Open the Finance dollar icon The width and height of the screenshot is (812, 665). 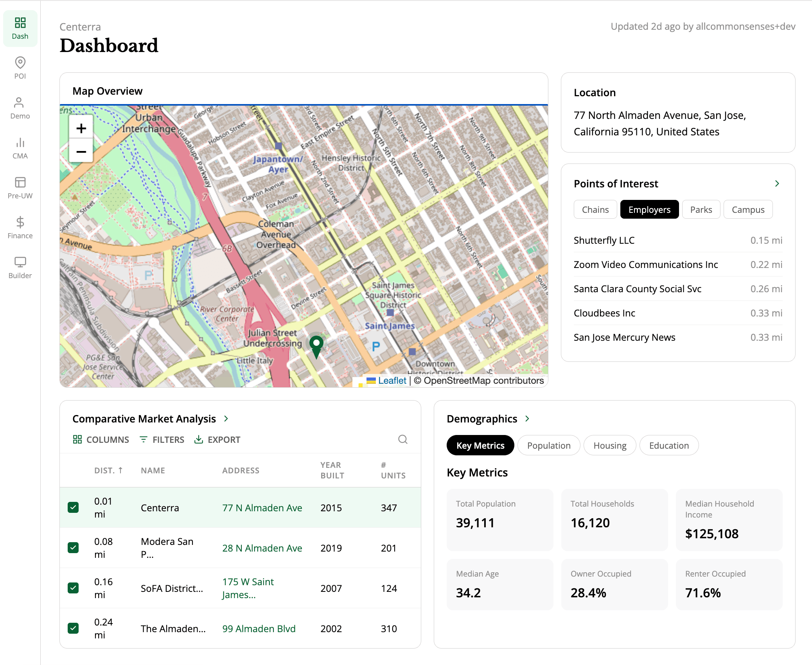pyautogui.click(x=20, y=228)
